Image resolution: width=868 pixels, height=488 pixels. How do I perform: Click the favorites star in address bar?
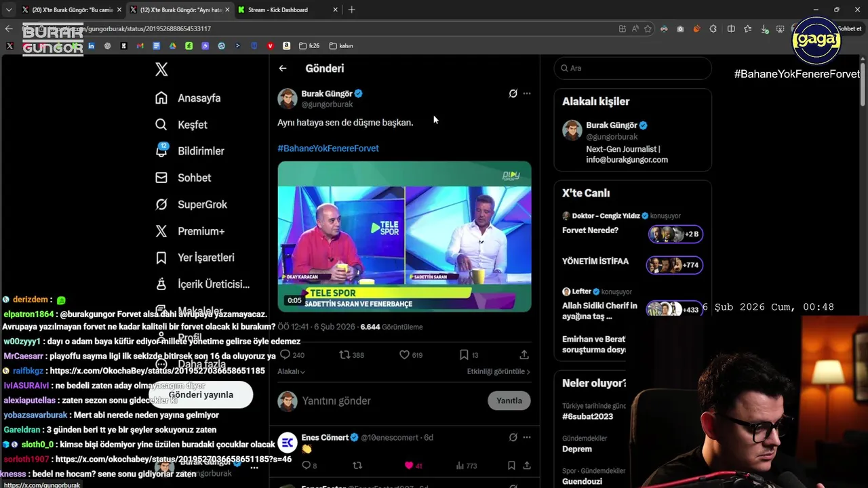tap(648, 28)
